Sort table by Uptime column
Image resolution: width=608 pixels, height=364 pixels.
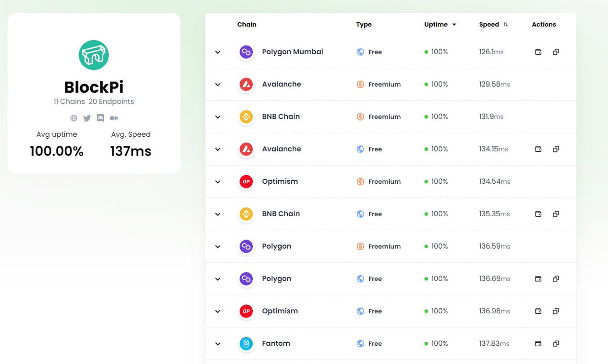point(440,24)
